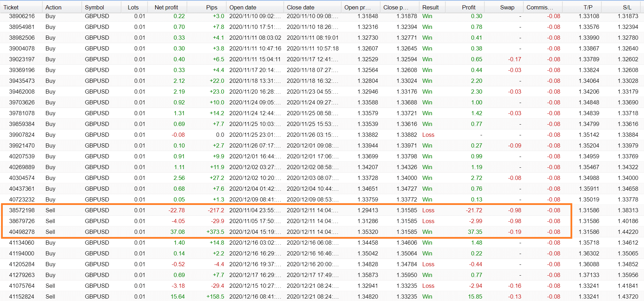Select ticket 39703626 cell
Image resolution: width=644 pixels, height=301 pixels.
coord(22,102)
